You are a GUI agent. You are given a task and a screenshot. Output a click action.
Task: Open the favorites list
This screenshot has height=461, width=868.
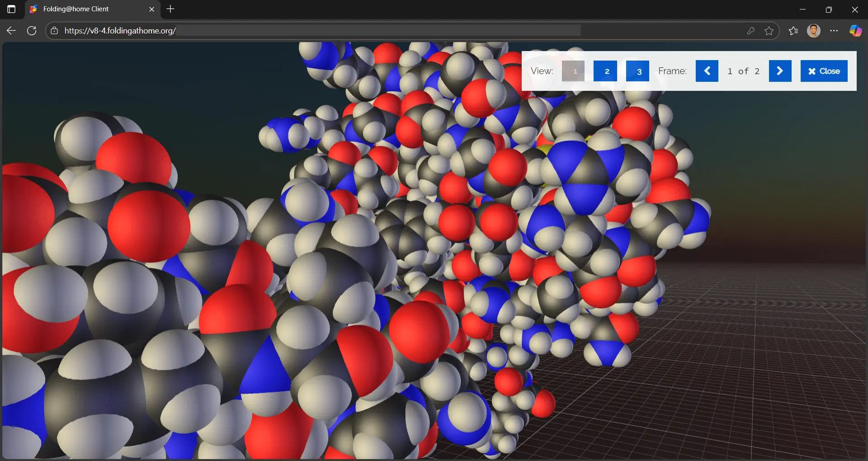point(793,31)
